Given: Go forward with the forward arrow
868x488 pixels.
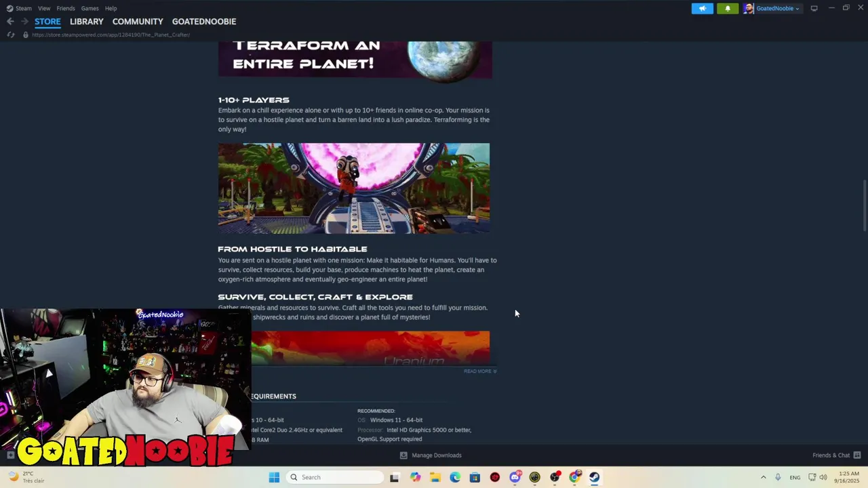Looking at the screenshot, I should tap(24, 22).
